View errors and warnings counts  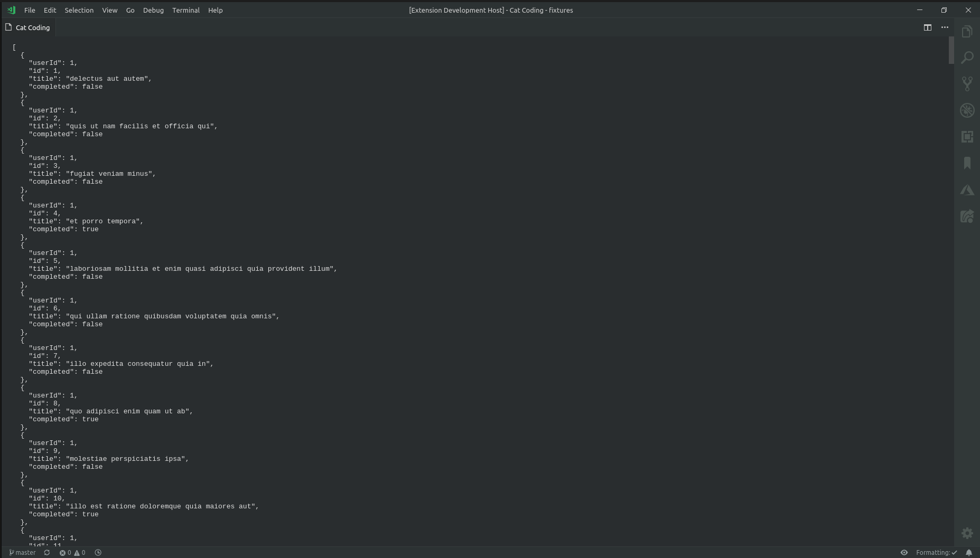point(72,552)
